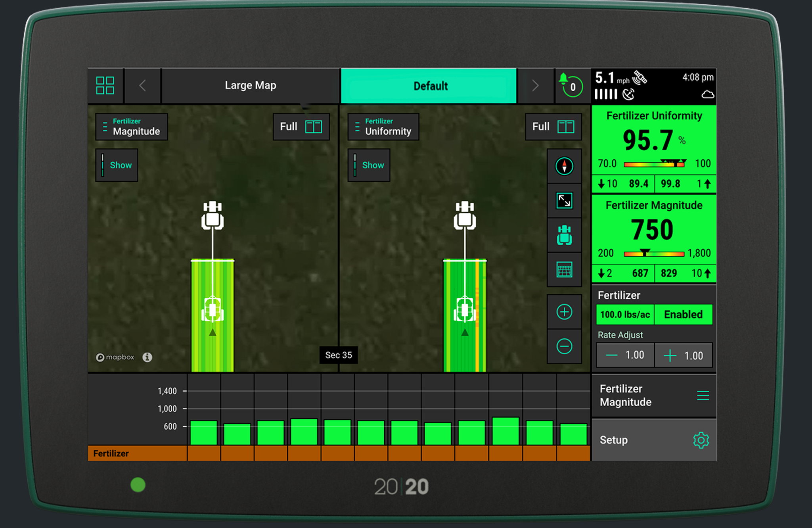Click the 4:08 pm clock
Viewport: 812px width, 528px height.
click(698, 77)
